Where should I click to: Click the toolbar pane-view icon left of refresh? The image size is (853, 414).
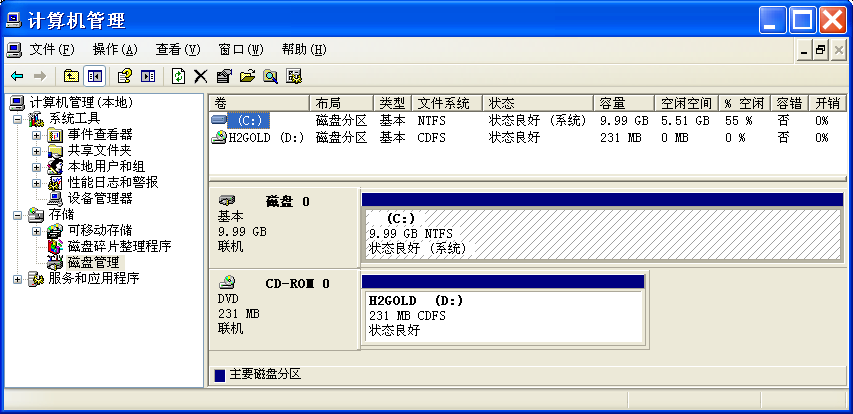click(147, 76)
